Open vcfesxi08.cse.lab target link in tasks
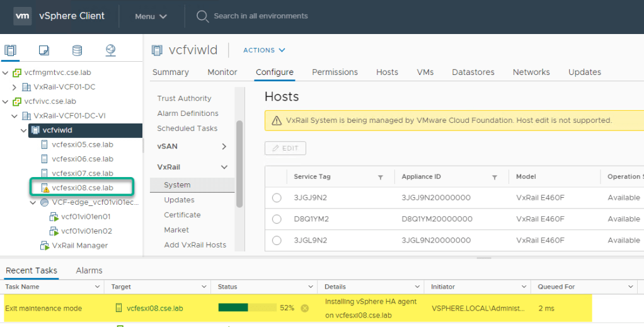This screenshot has height=327, width=644. tap(154, 308)
